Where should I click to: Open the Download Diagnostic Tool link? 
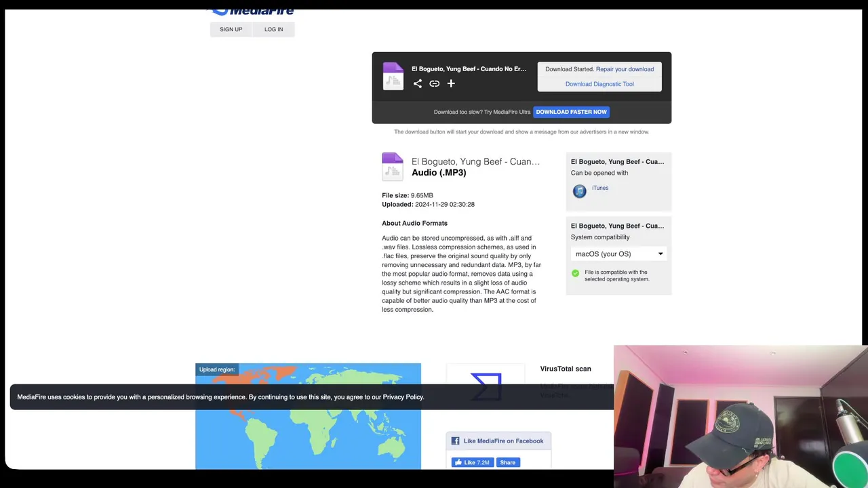tap(599, 84)
